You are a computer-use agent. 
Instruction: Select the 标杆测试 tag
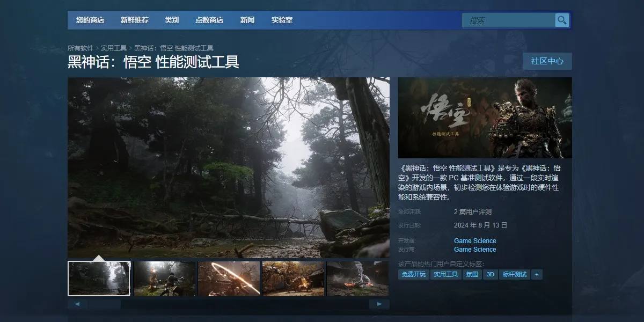[514, 274]
